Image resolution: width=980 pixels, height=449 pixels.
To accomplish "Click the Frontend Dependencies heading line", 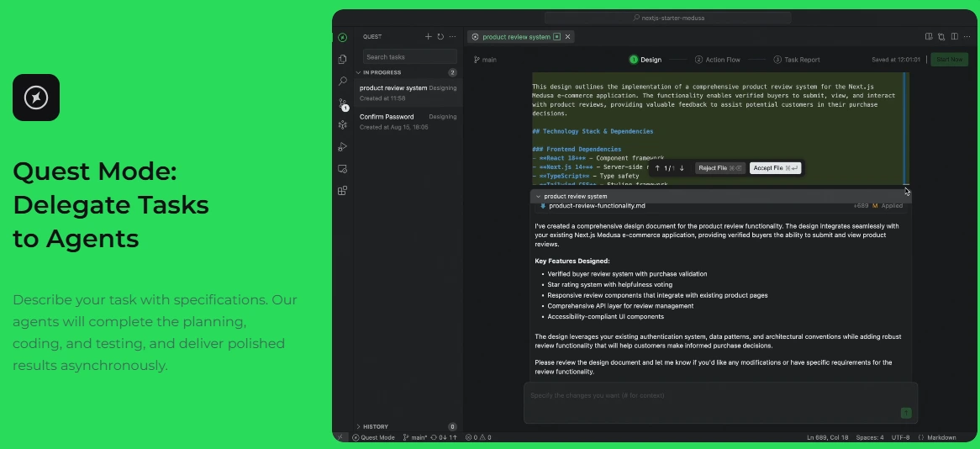I will (x=577, y=149).
